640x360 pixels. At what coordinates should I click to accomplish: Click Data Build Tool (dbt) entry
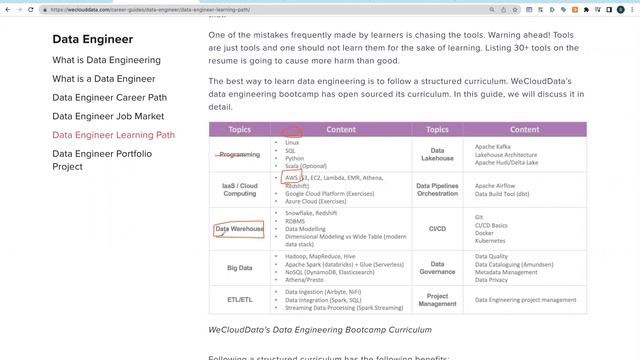point(502,194)
